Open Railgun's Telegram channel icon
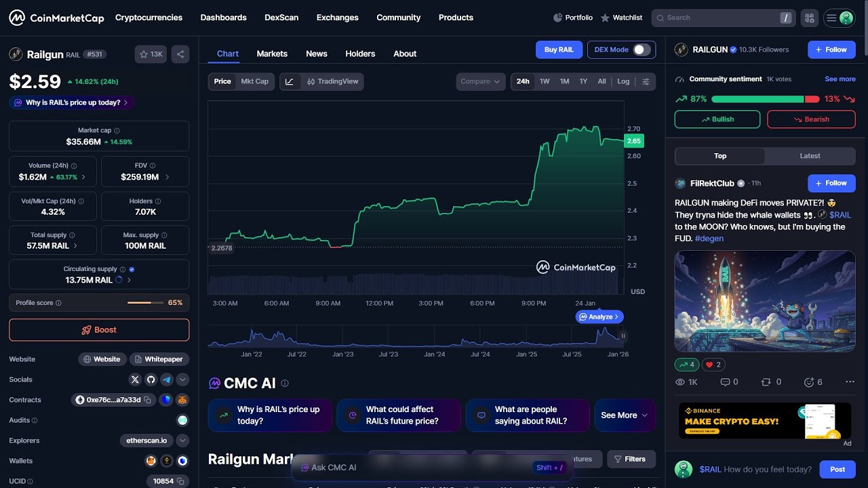868x488 pixels. coord(167,380)
